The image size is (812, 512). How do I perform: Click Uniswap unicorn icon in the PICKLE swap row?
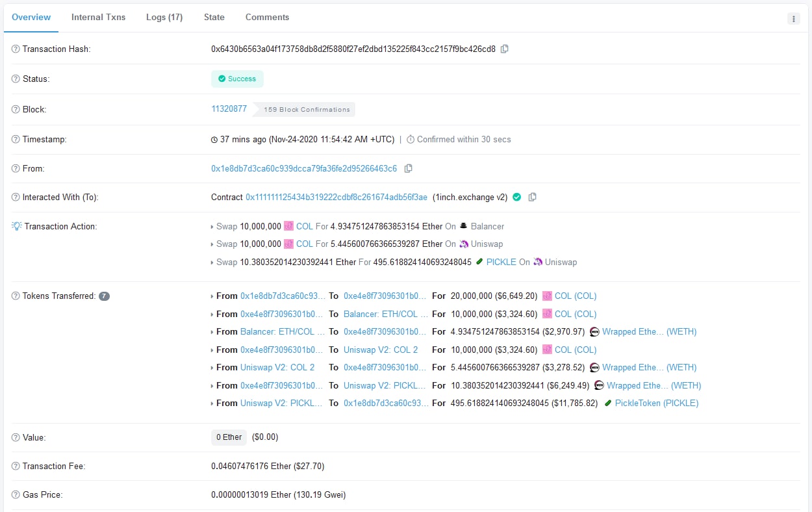click(538, 262)
